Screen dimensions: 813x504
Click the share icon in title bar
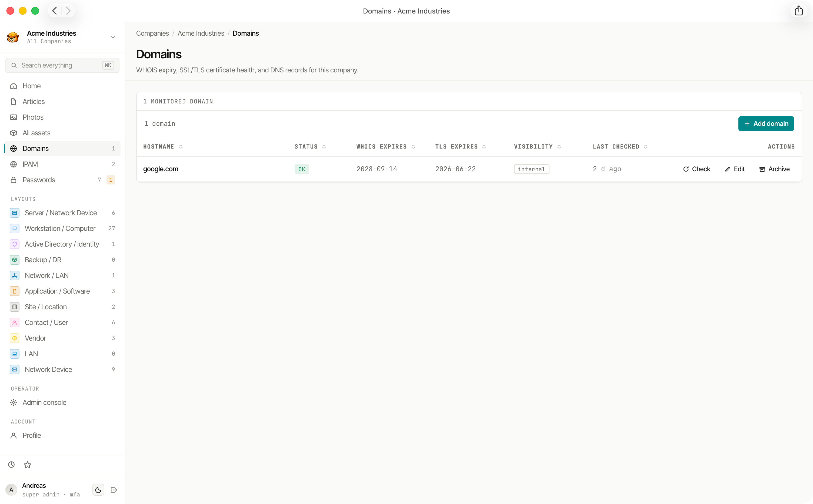[x=799, y=11]
